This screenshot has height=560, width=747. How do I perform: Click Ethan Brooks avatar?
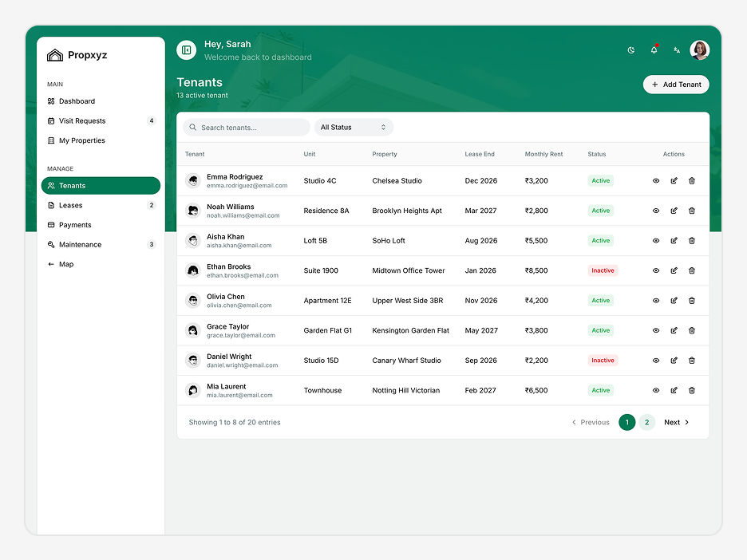[193, 270]
